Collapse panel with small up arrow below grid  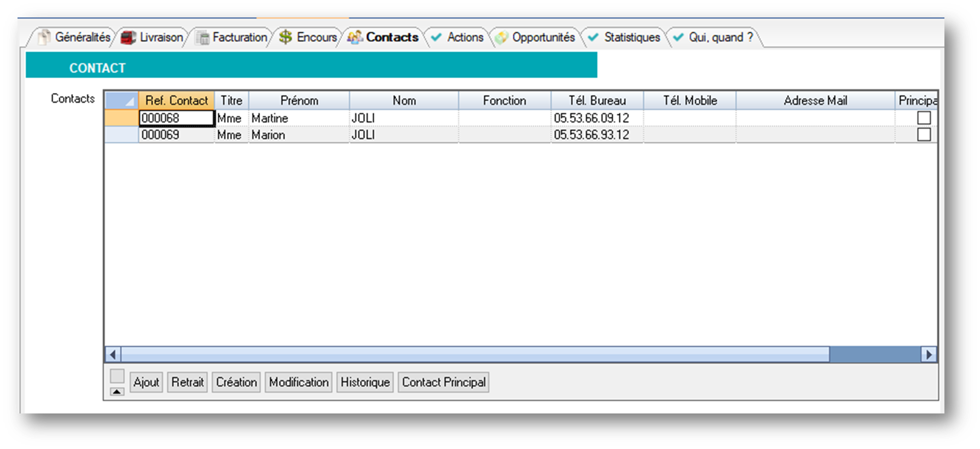117,392
